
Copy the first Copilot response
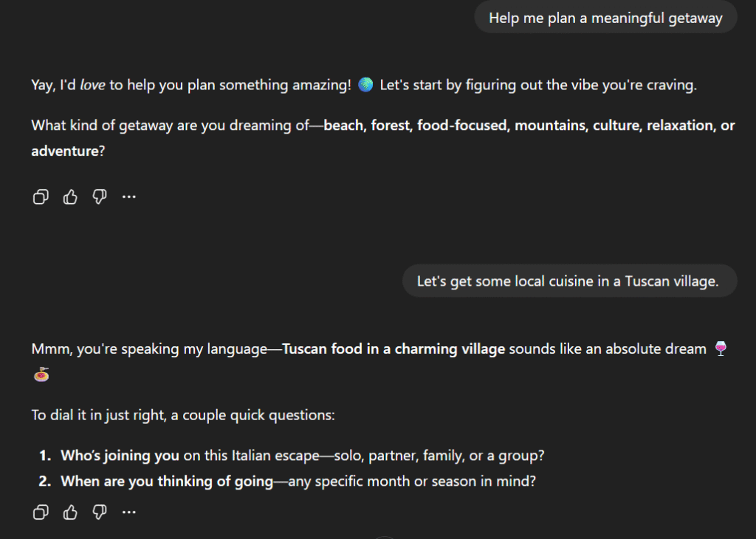click(x=40, y=196)
